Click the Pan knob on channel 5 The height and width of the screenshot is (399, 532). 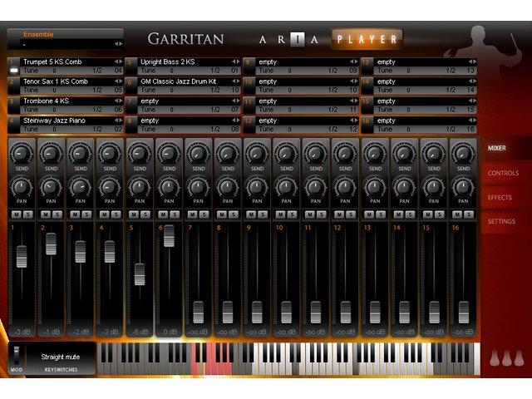point(140,186)
